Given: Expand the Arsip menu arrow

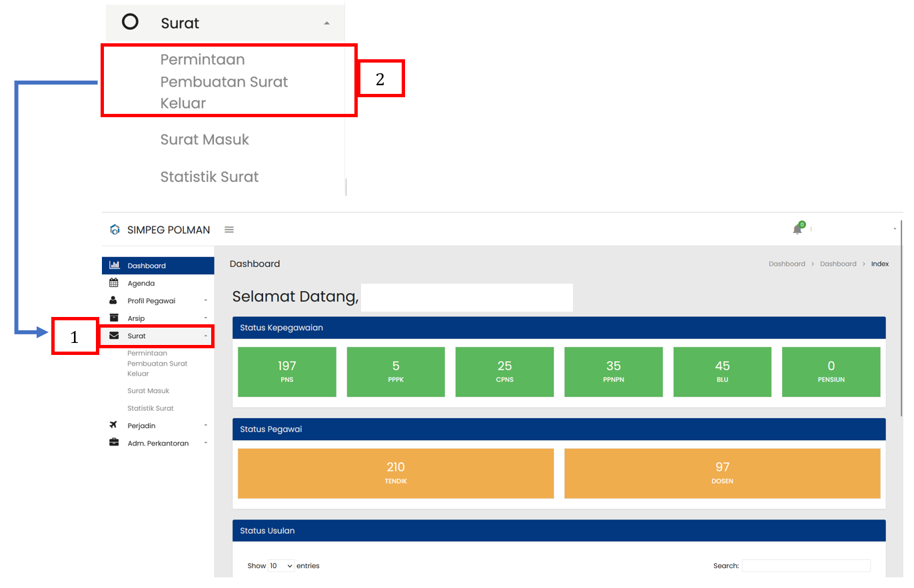Looking at the screenshot, I should (205, 318).
